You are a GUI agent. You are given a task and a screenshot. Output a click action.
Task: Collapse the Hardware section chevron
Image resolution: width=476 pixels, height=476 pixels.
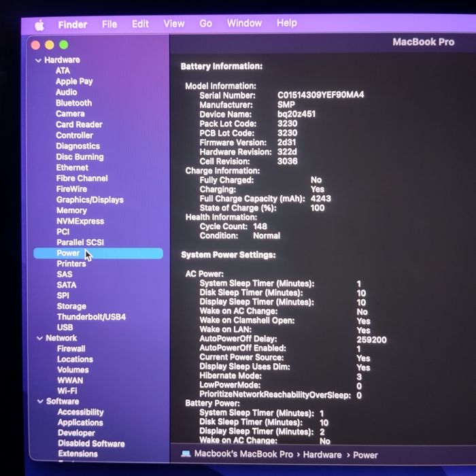point(38,61)
